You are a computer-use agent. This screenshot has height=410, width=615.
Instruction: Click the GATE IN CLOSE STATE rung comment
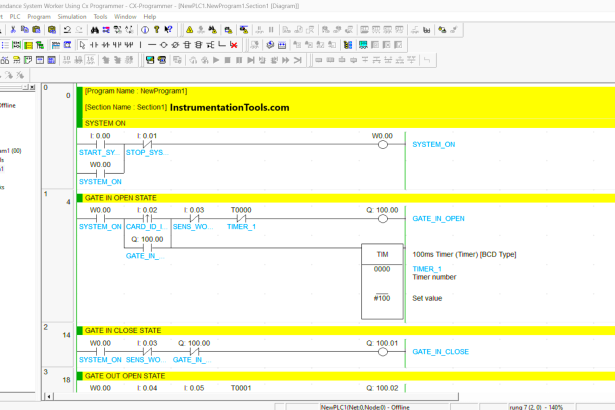pyautogui.click(x=122, y=329)
